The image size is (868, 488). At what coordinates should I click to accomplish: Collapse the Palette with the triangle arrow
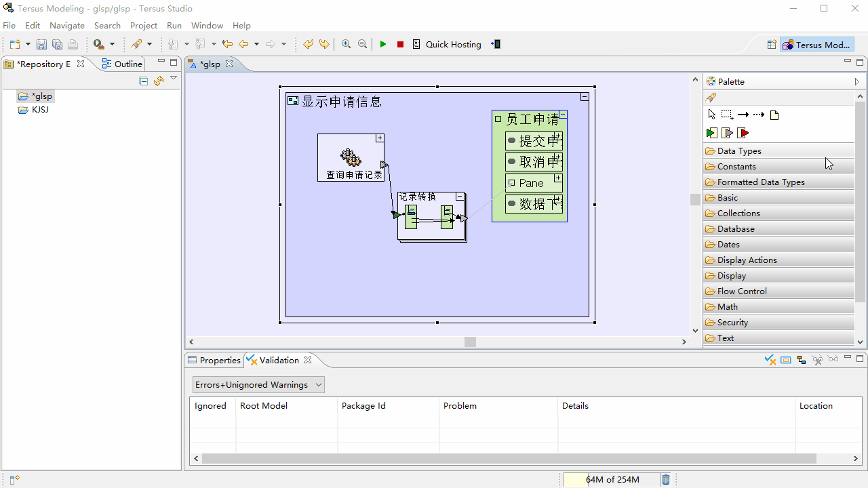[x=857, y=81]
